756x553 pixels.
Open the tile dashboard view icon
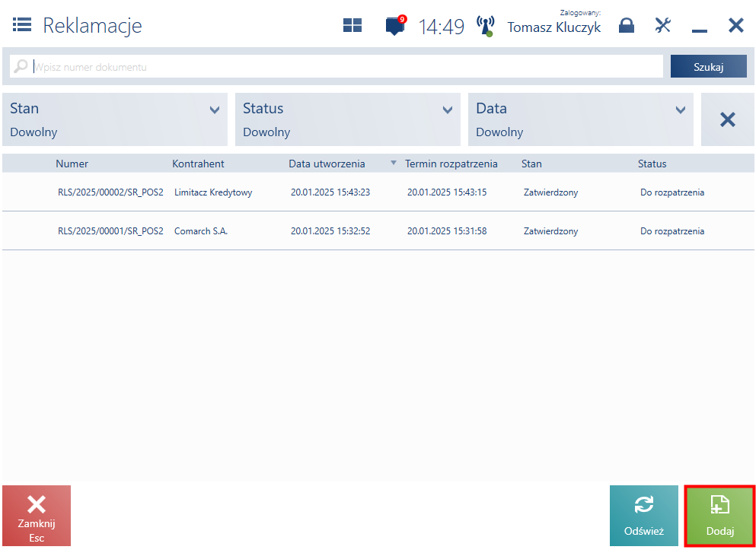(352, 25)
